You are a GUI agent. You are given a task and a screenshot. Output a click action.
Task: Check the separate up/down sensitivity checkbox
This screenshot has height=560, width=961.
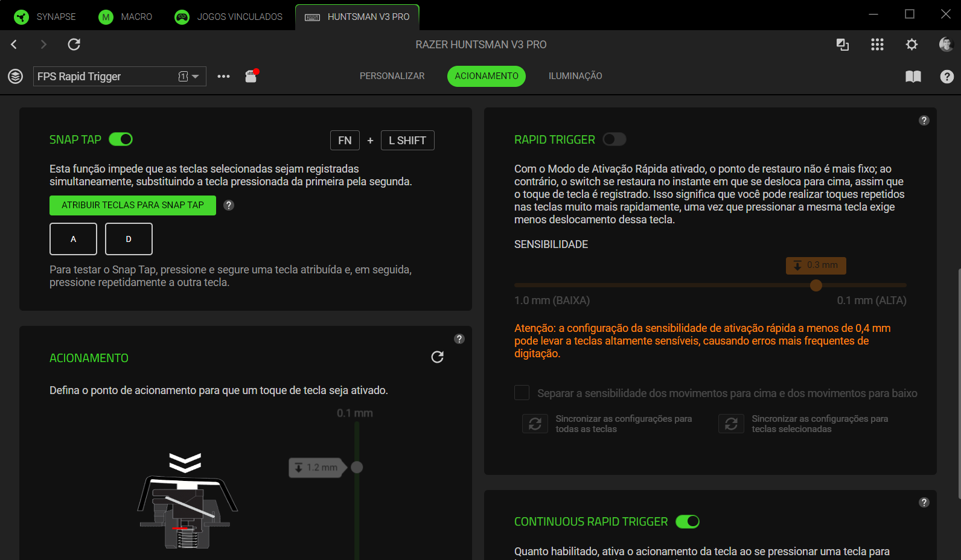tap(522, 393)
